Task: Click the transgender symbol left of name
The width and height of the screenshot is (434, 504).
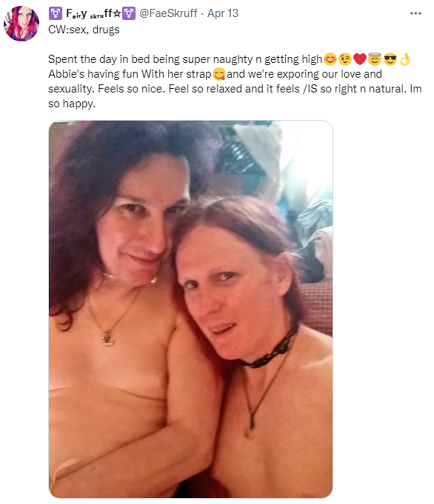Action: [55, 13]
